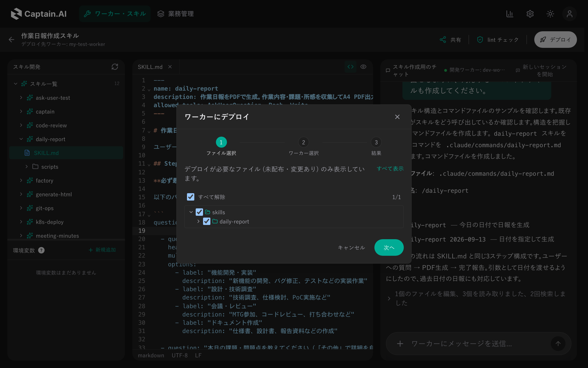Fold line 17 in editor gutter
The height and width of the screenshot is (368, 588).
pos(149,216)
